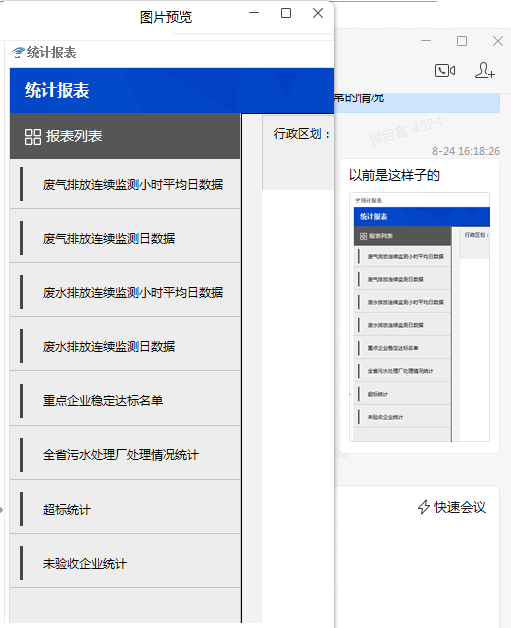Open 废气排放连续监测小时平均日数据 report
511x628 pixels.
(x=125, y=184)
